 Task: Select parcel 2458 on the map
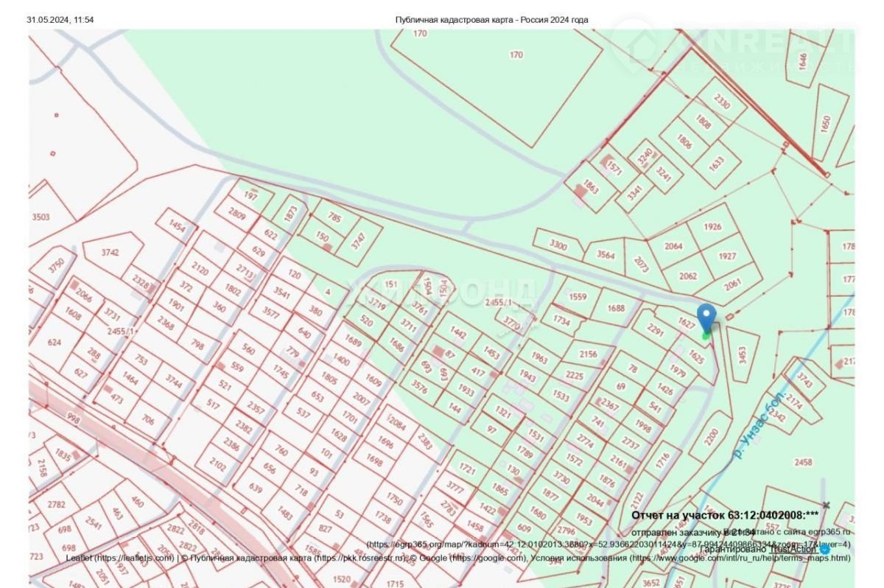pyautogui.click(x=803, y=462)
